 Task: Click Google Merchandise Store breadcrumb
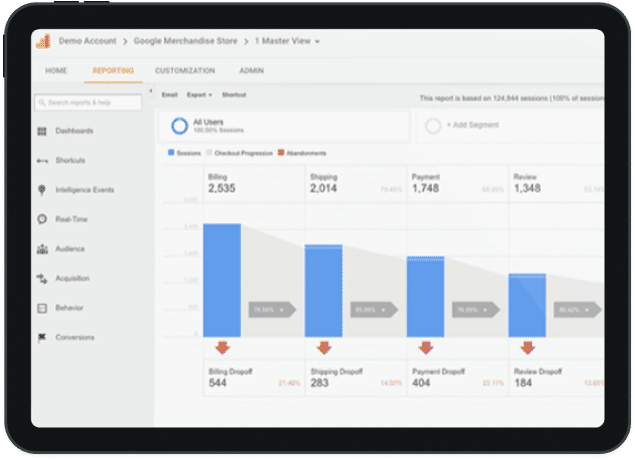pos(185,41)
